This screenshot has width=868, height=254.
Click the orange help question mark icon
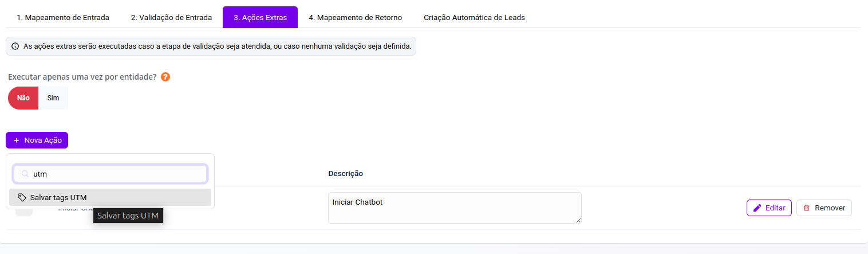[165, 77]
